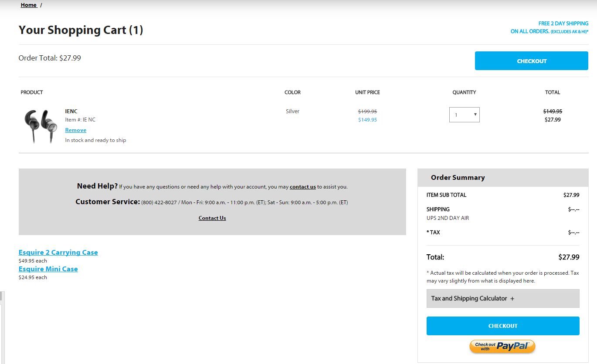
Task: Click the sale unit price $149.95
Action: pyautogui.click(x=367, y=120)
